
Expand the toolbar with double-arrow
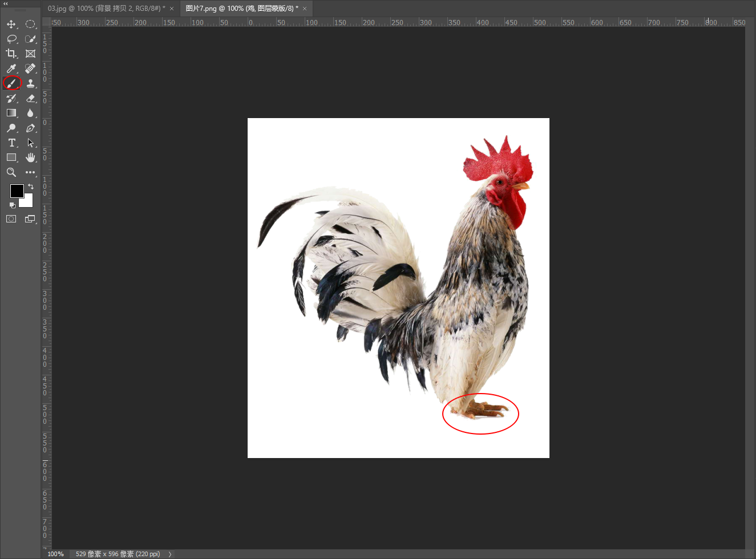(x=6, y=3)
